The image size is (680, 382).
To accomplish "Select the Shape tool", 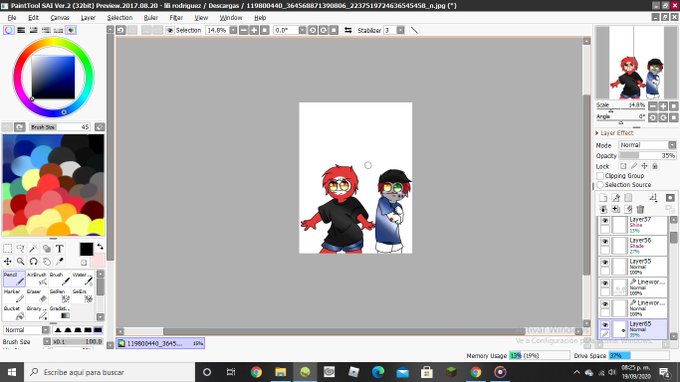I will [x=46, y=248].
